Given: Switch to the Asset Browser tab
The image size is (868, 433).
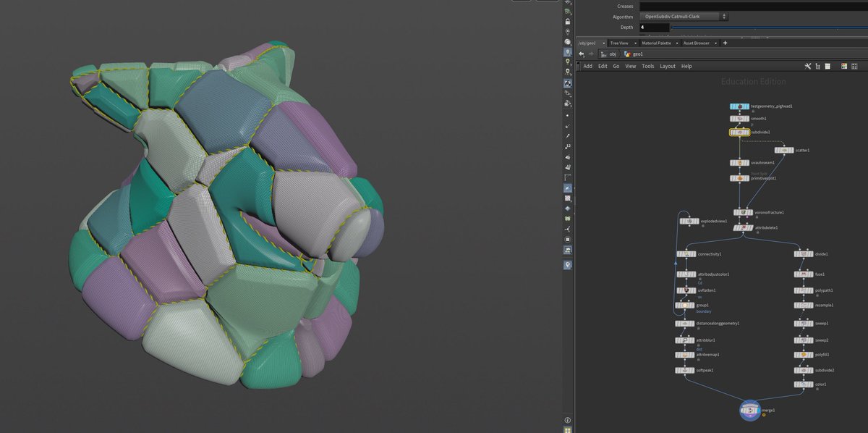Looking at the screenshot, I should (x=697, y=43).
